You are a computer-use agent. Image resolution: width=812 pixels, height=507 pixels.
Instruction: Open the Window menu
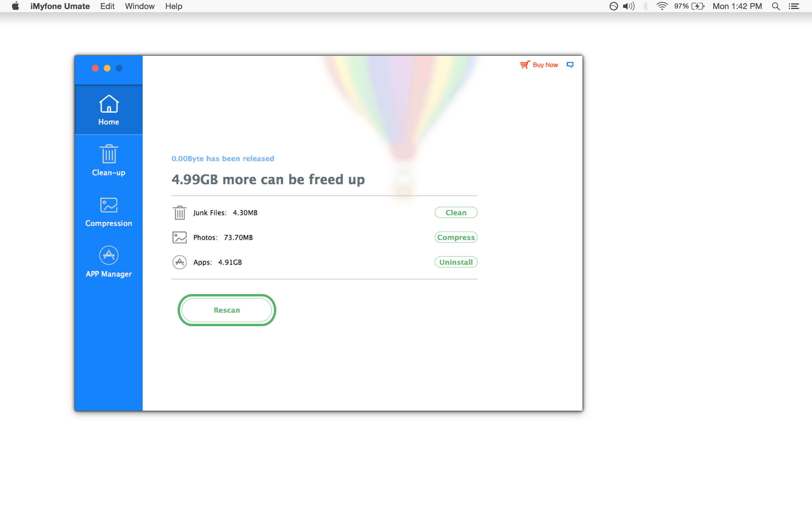(x=140, y=6)
